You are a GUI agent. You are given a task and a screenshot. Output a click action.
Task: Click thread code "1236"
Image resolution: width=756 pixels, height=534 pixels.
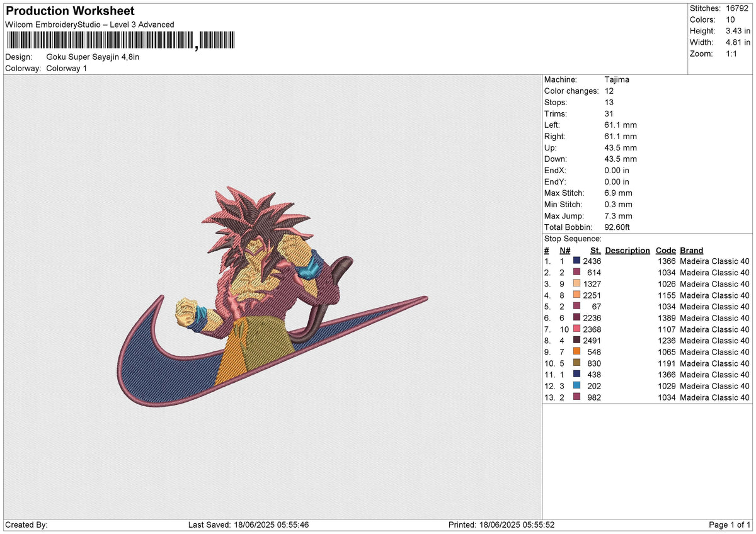[x=667, y=340]
